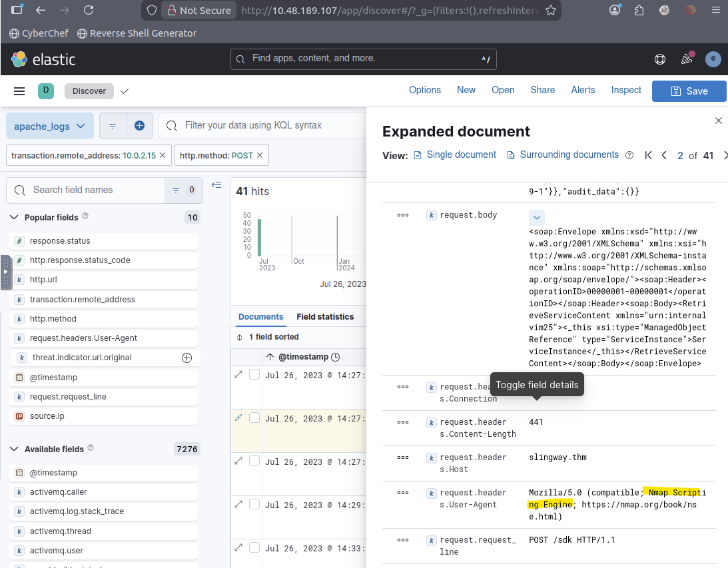Hide the field list sidebar
728x568 pixels.
tap(216, 185)
